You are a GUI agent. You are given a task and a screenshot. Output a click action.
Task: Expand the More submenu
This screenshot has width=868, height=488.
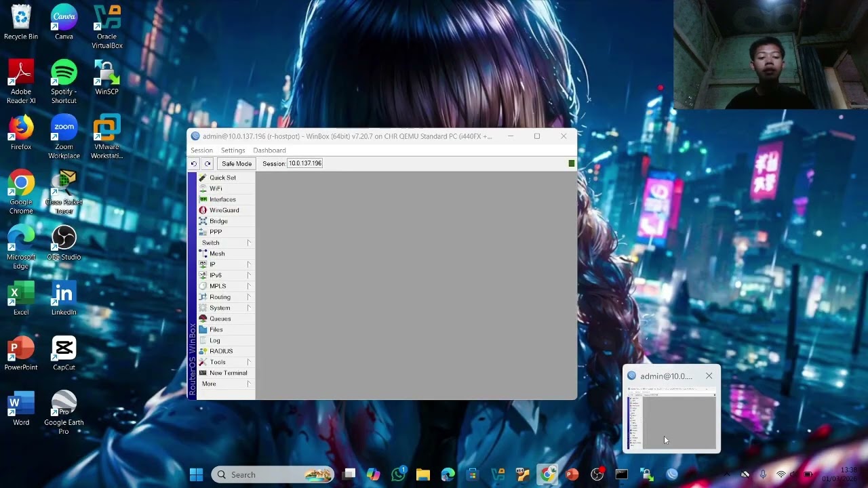coord(225,384)
